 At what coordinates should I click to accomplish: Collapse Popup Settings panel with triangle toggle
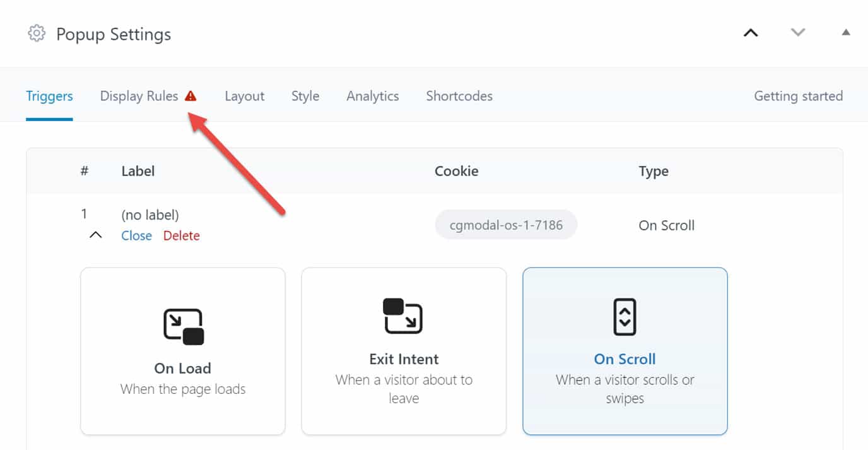tap(846, 32)
